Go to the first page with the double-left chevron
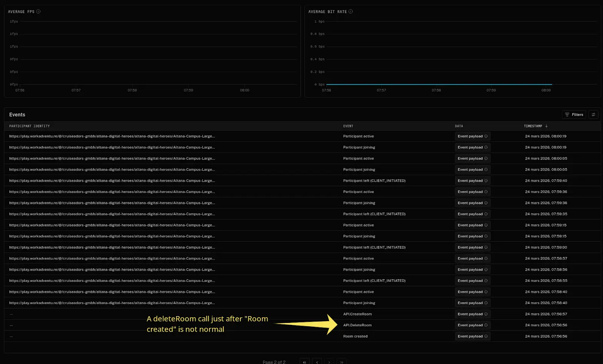 point(305,362)
